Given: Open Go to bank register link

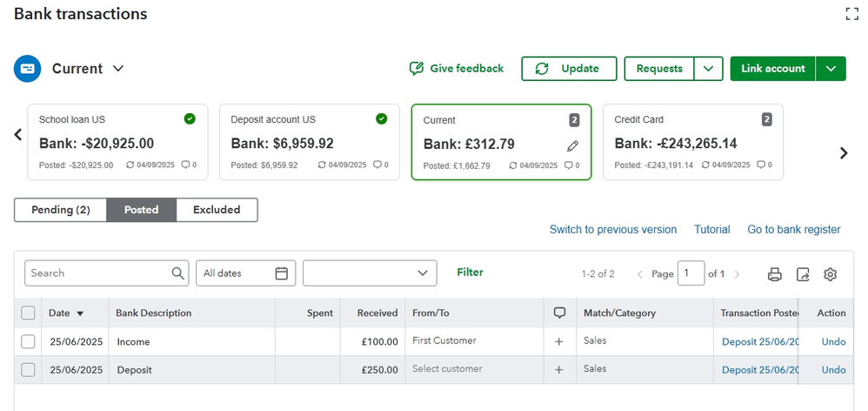Looking at the screenshot, I should (793, 230).
